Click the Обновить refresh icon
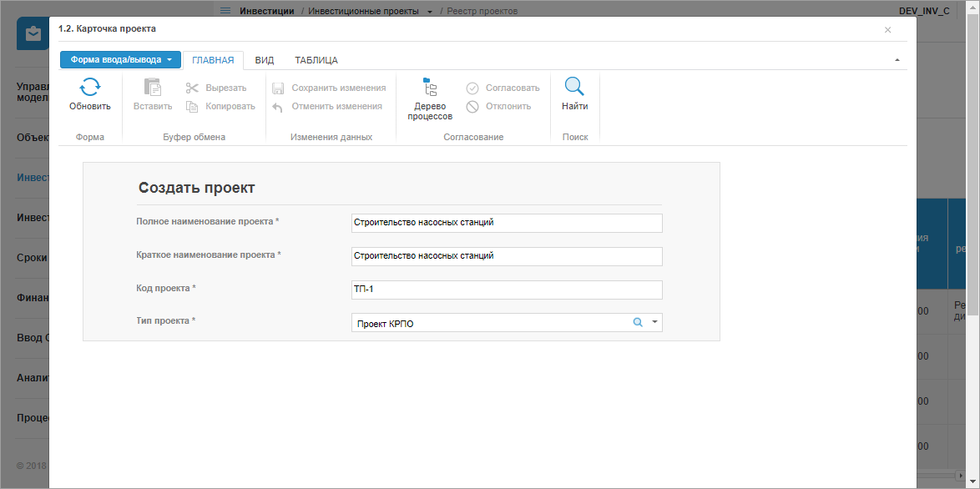 point(90,87)
